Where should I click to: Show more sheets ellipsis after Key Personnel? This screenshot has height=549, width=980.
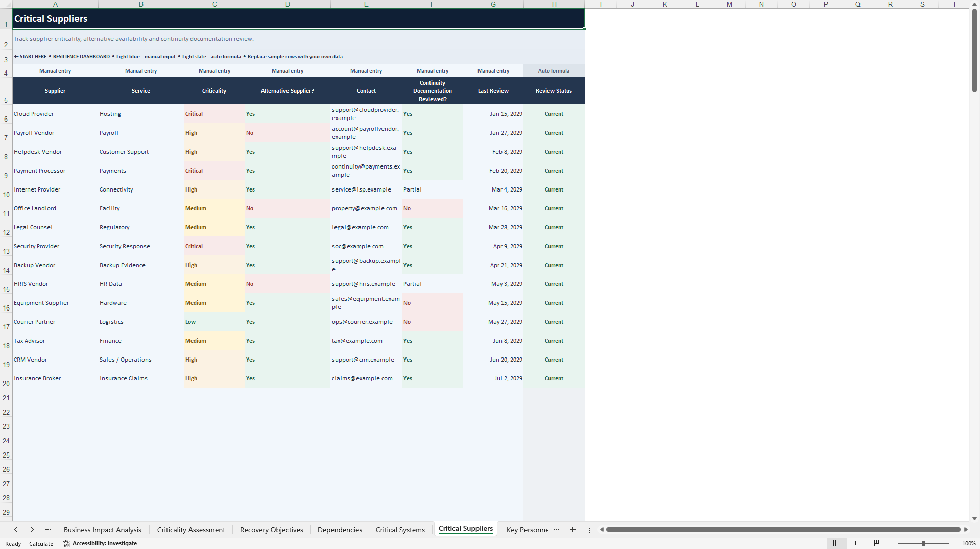[556, 530]
